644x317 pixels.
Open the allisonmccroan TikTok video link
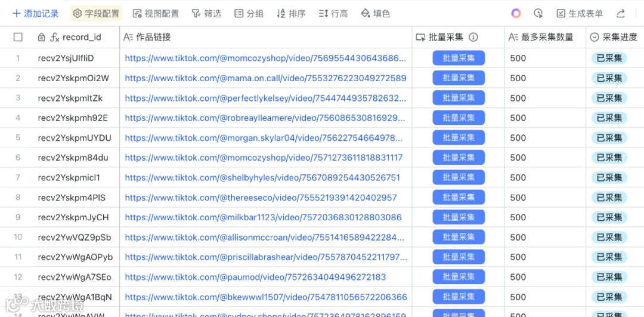click(266, 237)
